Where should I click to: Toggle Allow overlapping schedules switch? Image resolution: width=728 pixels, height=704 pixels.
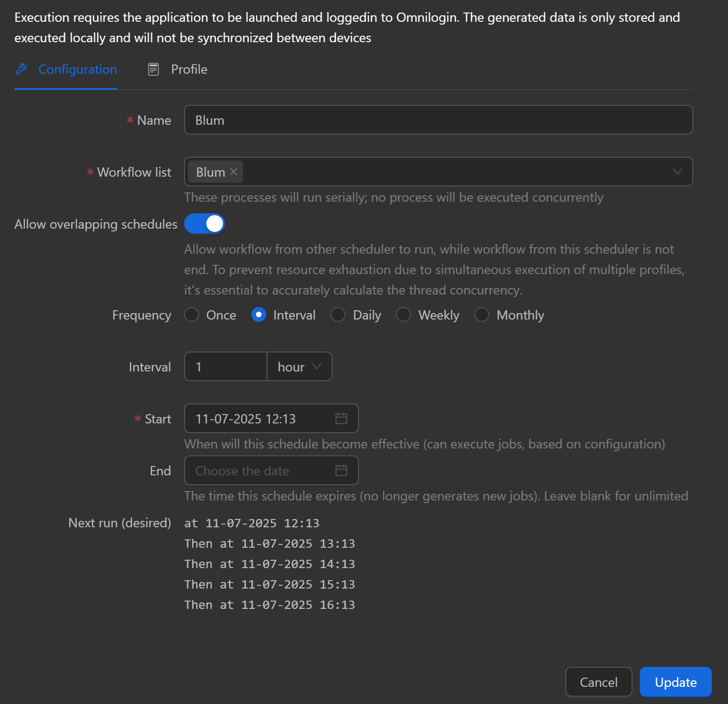[204, 224]
